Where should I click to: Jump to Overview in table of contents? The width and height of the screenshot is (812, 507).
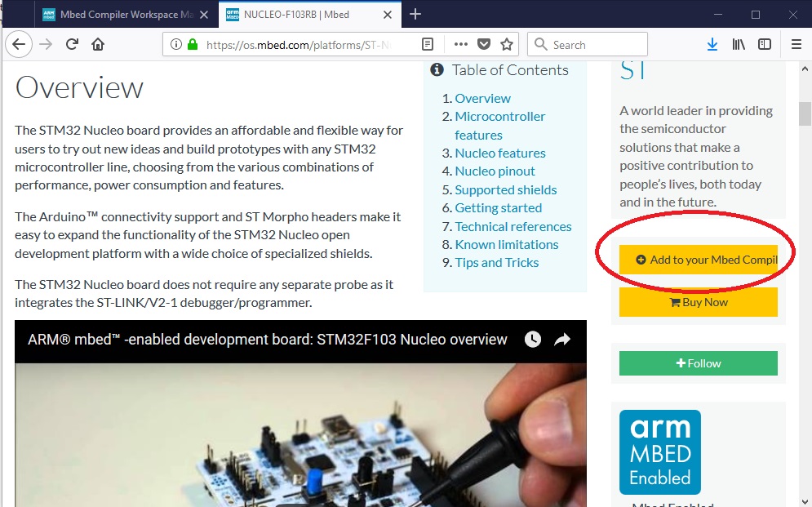click(x=482, y=98)
